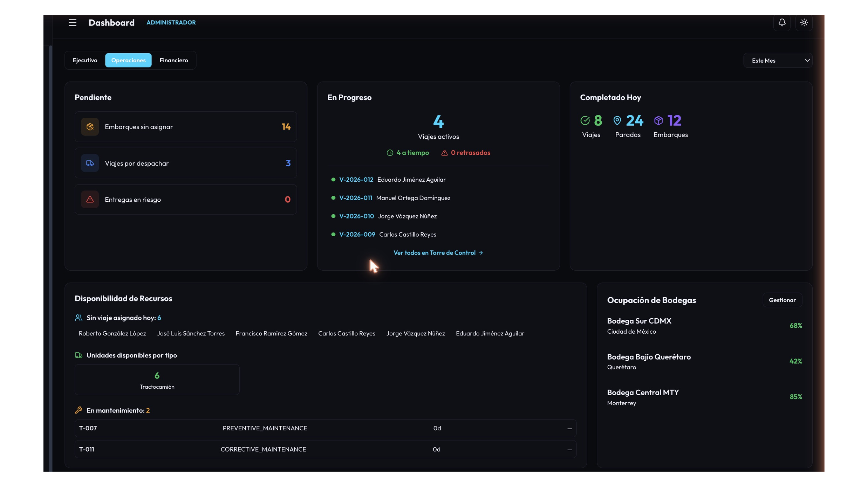868x486 pixels.
Task: Click the ADMINISTRADOR role label
Action: coord(171,22)
